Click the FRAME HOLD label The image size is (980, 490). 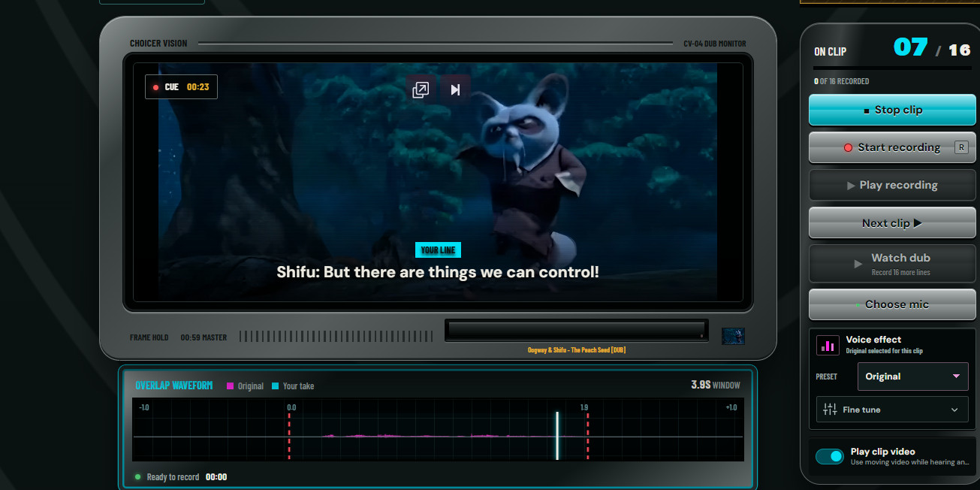149,337
